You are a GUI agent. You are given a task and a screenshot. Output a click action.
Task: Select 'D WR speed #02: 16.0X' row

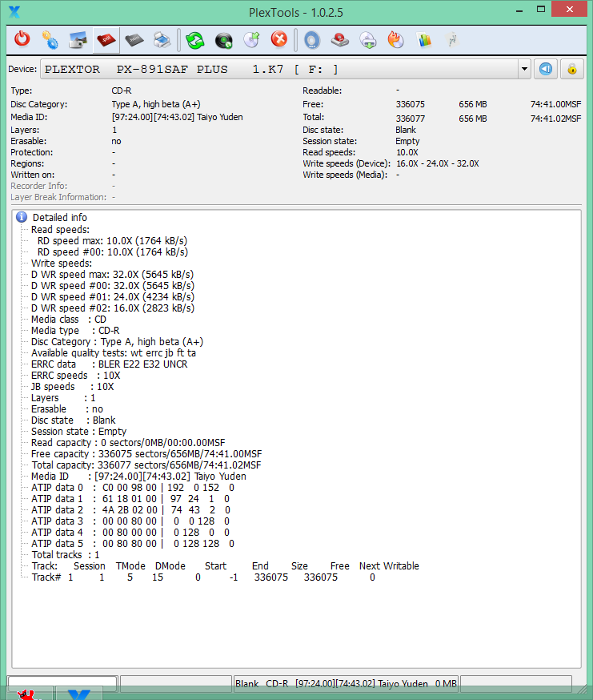tap(113, 308)
